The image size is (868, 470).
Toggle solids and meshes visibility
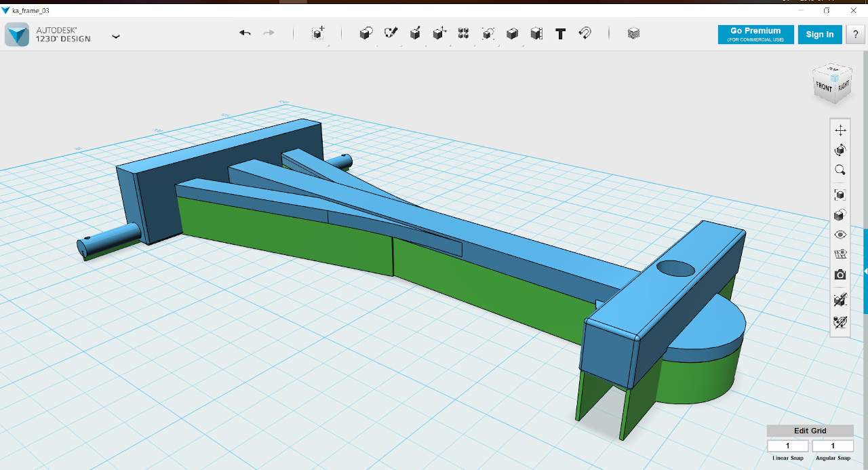point(840,299)
